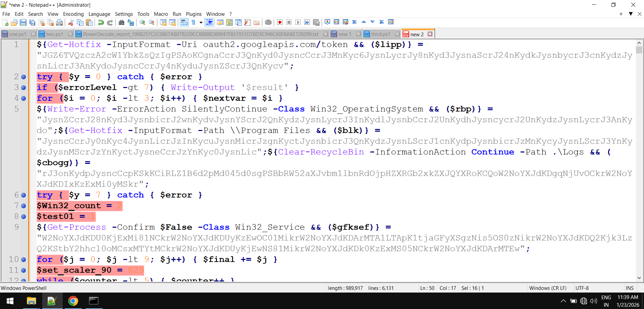The image size is (644, 309).
Task: Select the Save All toolbar icon
Action: click(x=32, y=22)
